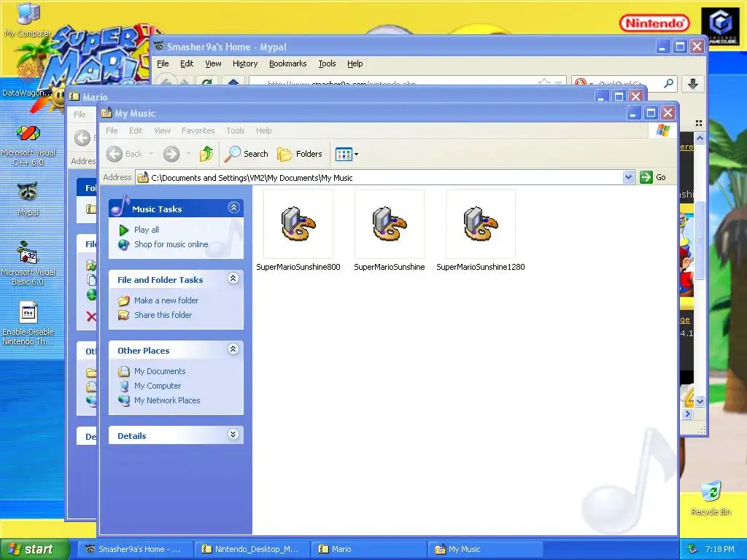This screenshot has width=747, height=560.
Task: Switch to My Music taskbar button
Action: pos(485,549)
